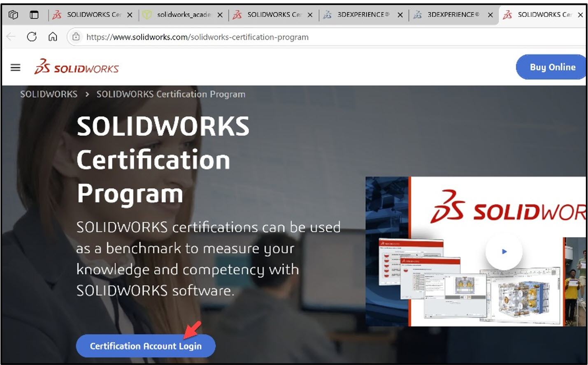Image resolution: width=588 pixels, height=365 pixels.
Task: Open the hamburger menu beside the SOLIDWORKS logo
Action: tap(15, 67)
